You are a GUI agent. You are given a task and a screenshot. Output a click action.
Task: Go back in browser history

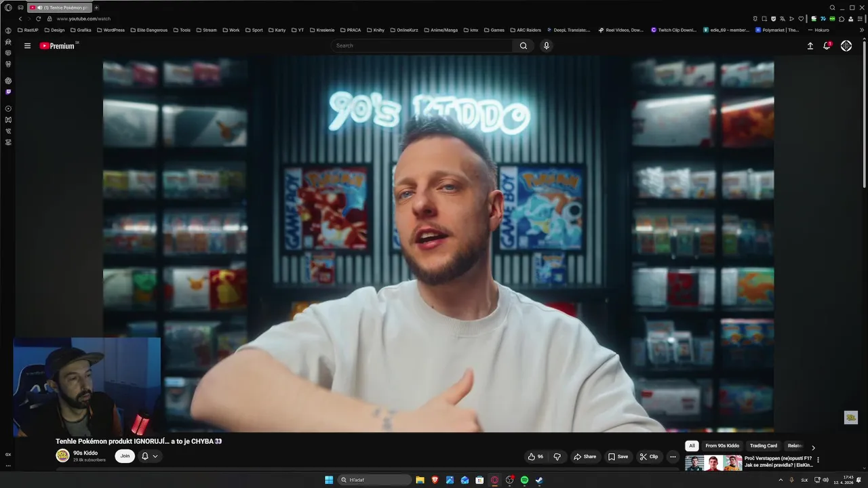pyautogui.click(x=20, y=19)
